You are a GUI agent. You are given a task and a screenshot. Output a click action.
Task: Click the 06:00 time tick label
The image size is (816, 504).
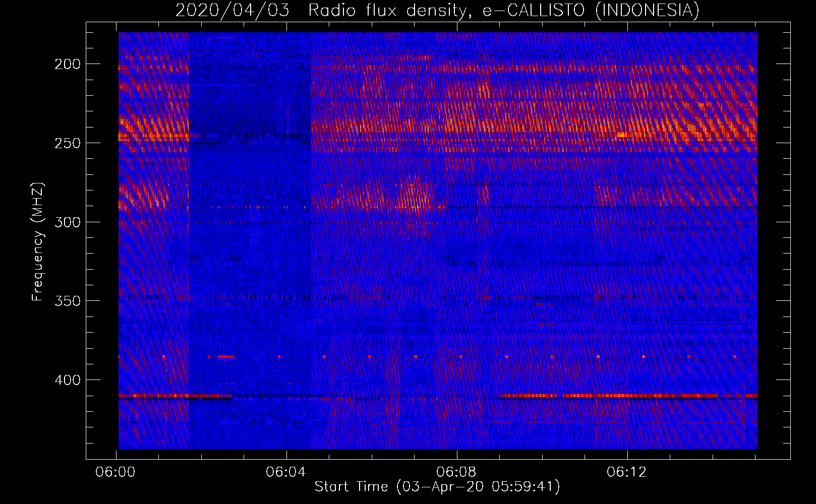[115, 472]
